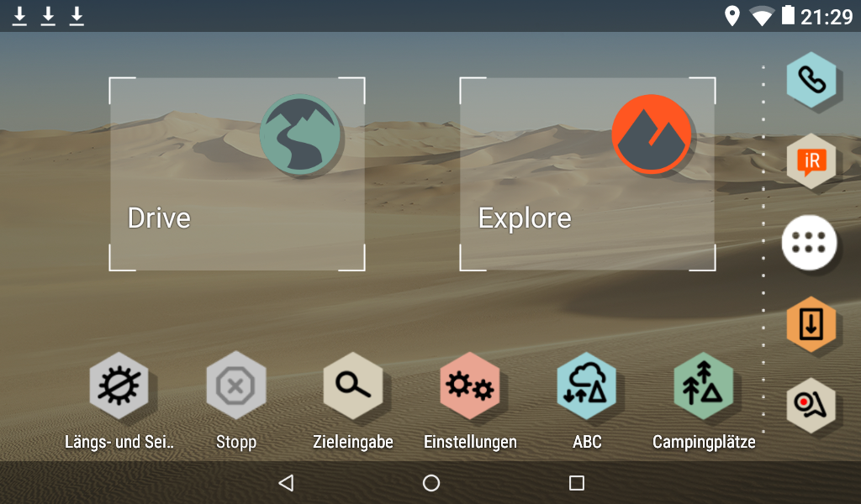Select the Drive widget label
Image resolution: width=861 pixels, height=504 pixels.
click(159, 218)
